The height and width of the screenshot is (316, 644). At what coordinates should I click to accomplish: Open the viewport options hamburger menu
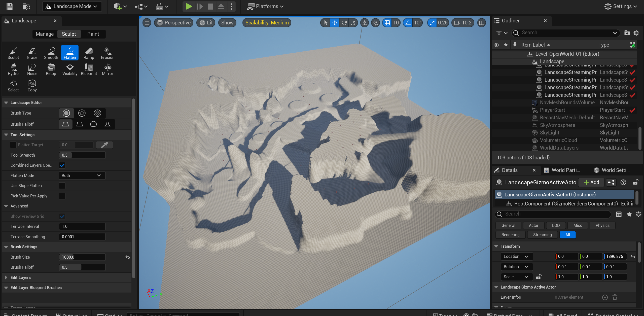(x=147, y=23)
